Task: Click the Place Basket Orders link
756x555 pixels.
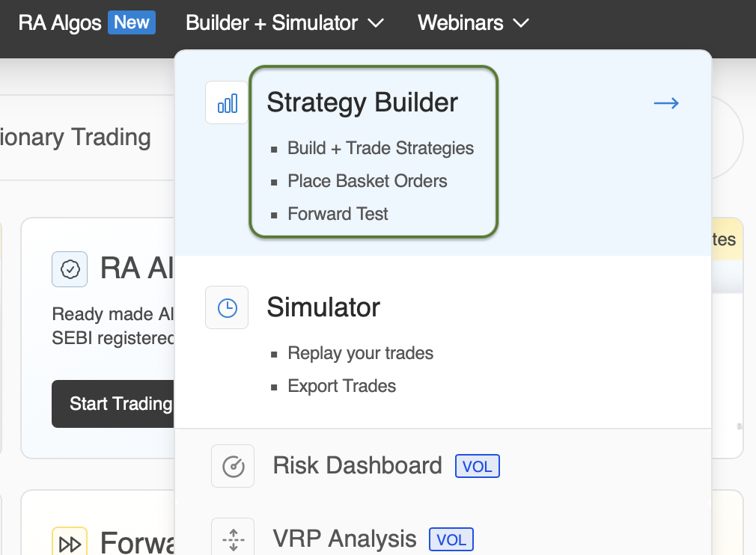Action: coord(367,181)
